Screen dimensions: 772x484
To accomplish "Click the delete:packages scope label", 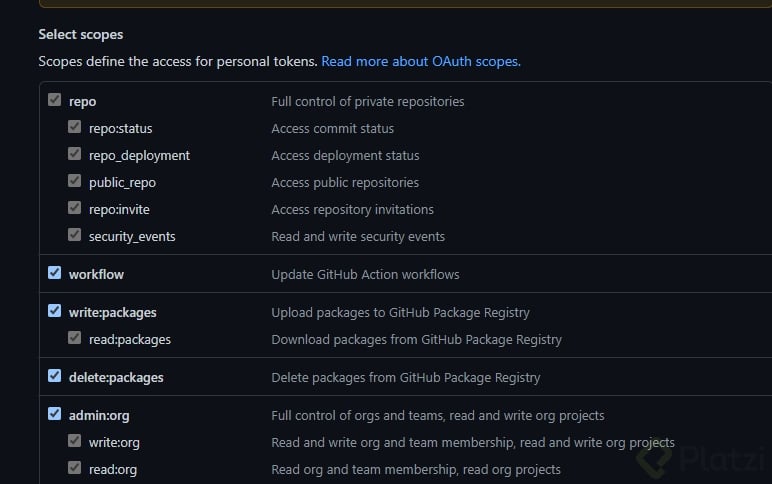I will pos(116,377).
